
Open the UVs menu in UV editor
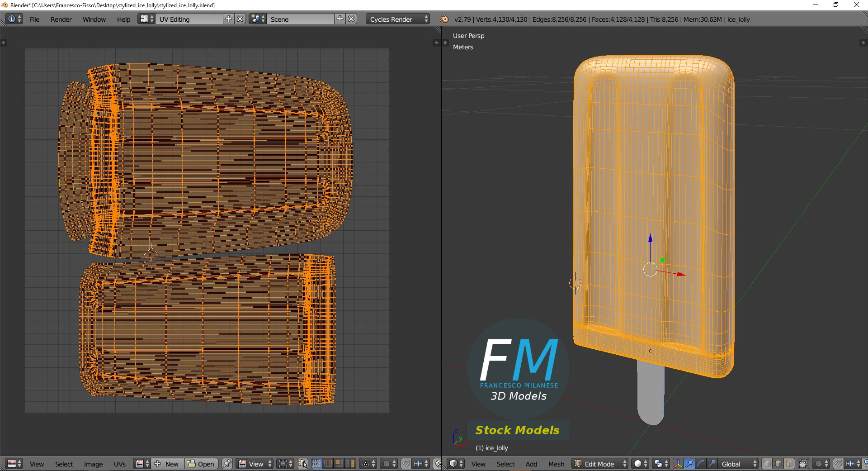tap(120, 464)
